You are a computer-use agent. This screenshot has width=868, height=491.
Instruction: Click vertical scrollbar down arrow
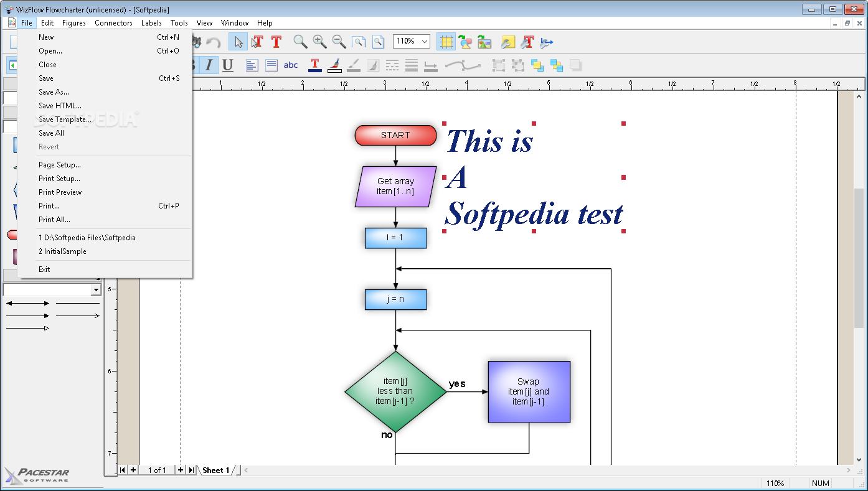pos(859,459)
